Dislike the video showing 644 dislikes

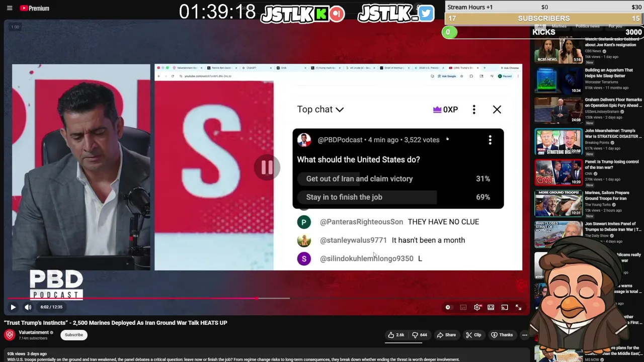[x=420, y=335]
